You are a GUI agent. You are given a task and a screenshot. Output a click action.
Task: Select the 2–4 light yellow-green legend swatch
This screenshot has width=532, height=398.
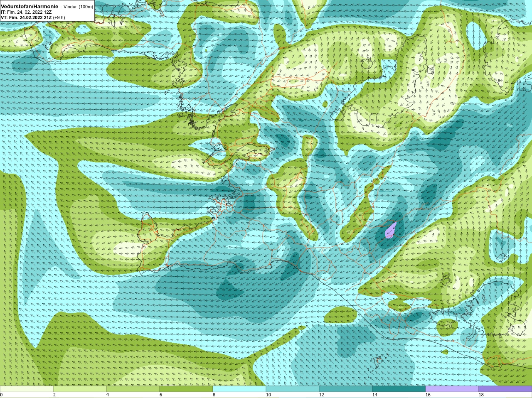[x=80, y=389]
